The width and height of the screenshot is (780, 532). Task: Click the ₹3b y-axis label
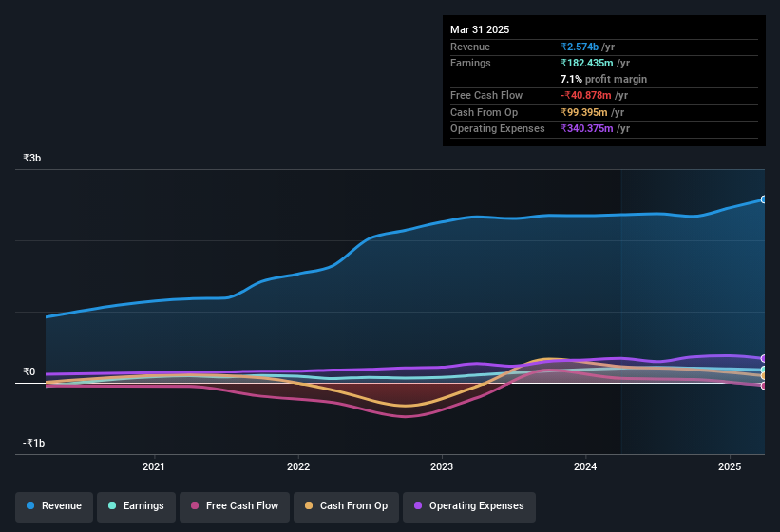point(32,158)
